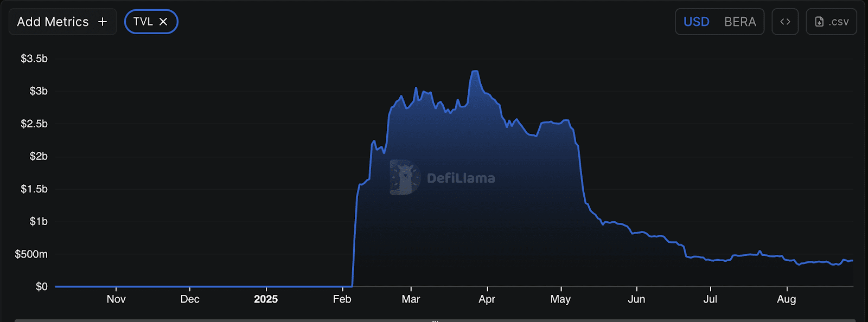
Task: Click the plus icon beside Add Metrics
Action: point(102,22)
